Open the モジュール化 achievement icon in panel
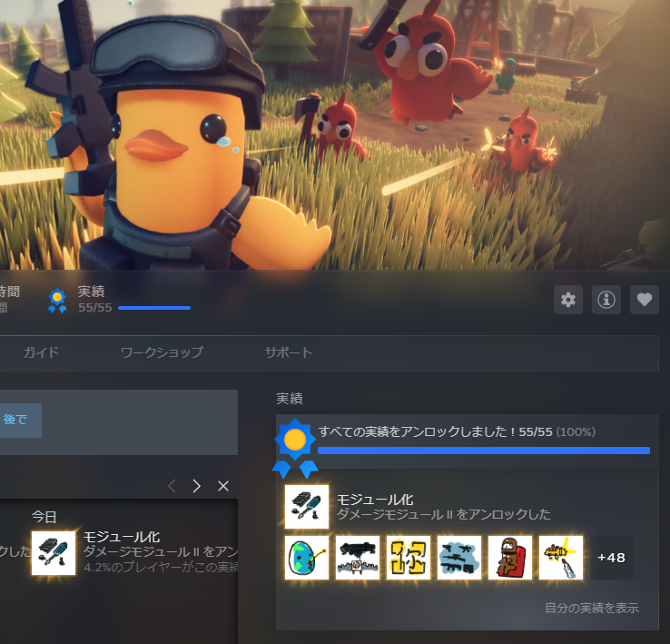 pyautogui.click(x=307, y=507)
